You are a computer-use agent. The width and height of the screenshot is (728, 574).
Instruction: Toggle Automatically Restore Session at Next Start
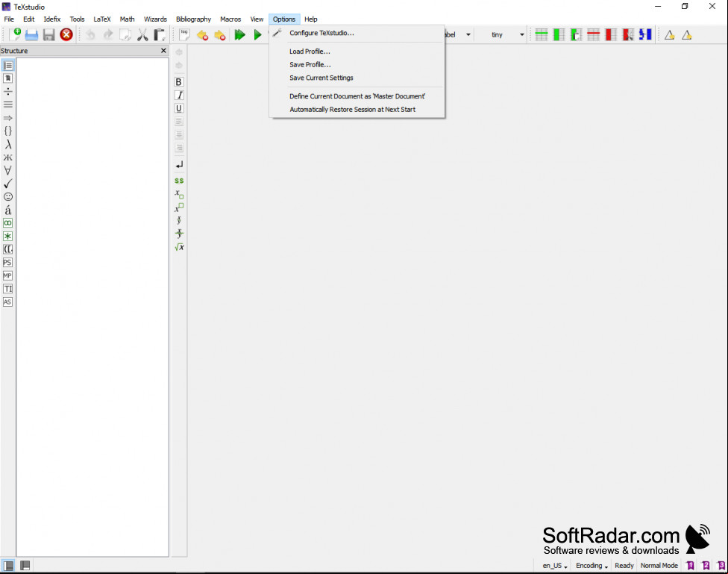(x=352, y=109)
